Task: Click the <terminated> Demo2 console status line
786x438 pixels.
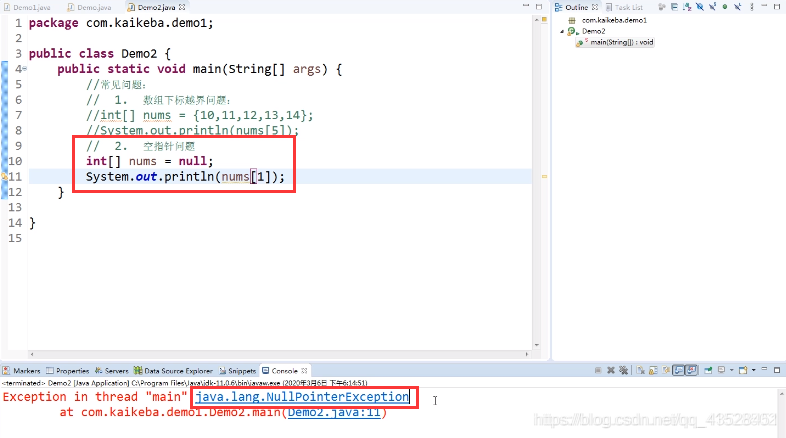Action: coord(184,383)
